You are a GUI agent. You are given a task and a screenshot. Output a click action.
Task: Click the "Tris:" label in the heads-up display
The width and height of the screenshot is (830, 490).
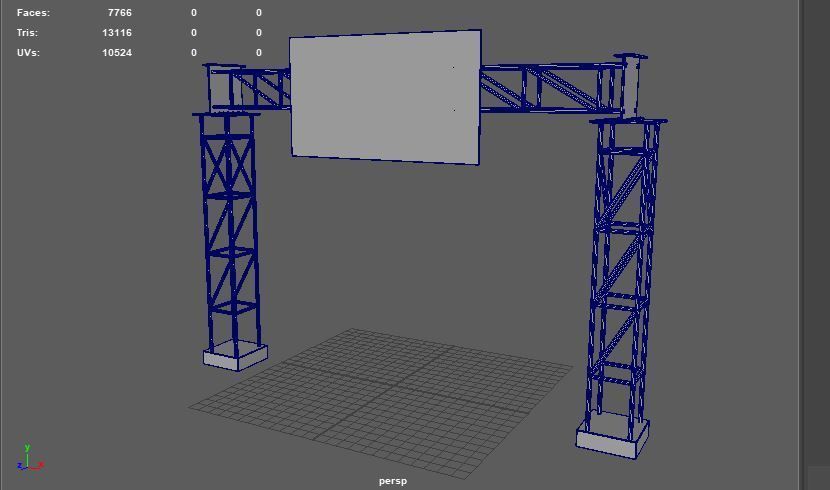(27, 33)
